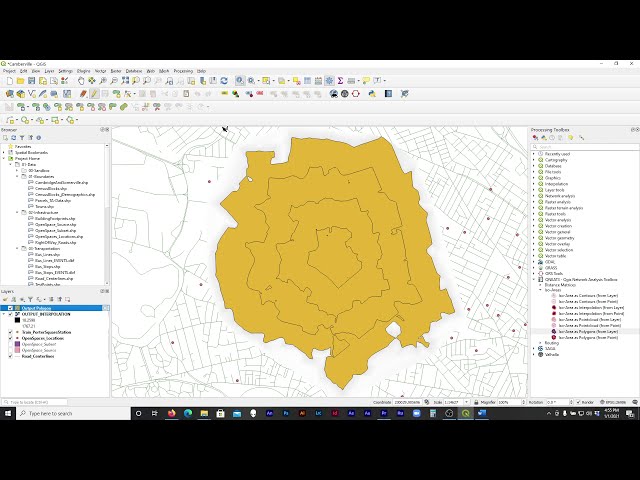
Task: Select CensusBlocks.shp in Browser
Action: coord(51,189)
